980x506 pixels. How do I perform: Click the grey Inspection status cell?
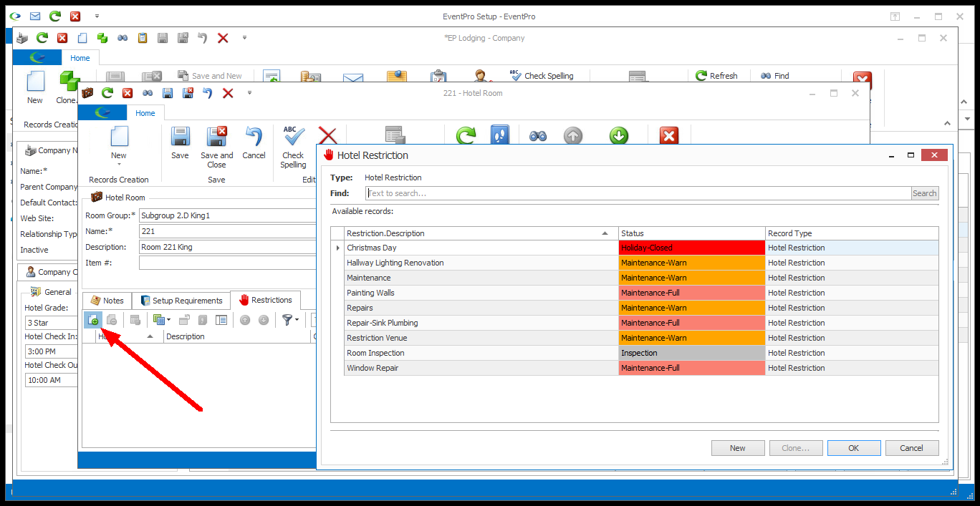pyautogui.click(x=692, y=353)
